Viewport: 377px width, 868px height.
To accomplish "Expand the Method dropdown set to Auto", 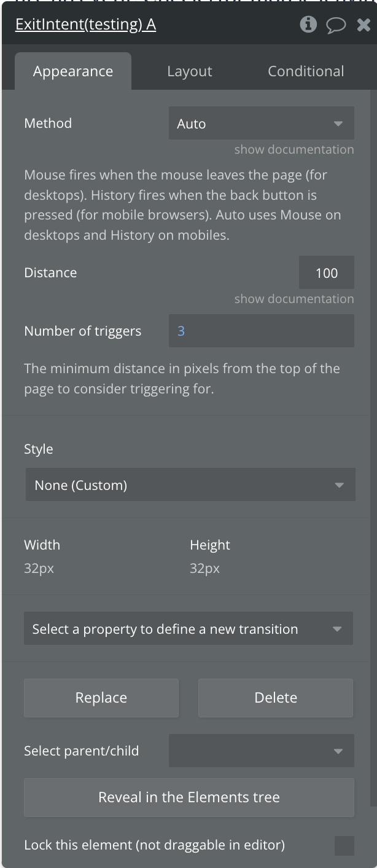I will pos(261,124).
